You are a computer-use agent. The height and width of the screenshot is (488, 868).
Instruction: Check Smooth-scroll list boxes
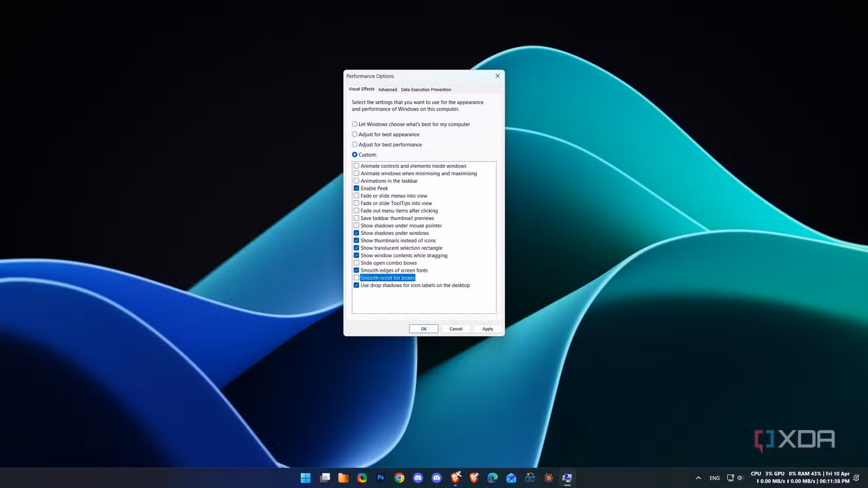[356, 278]
